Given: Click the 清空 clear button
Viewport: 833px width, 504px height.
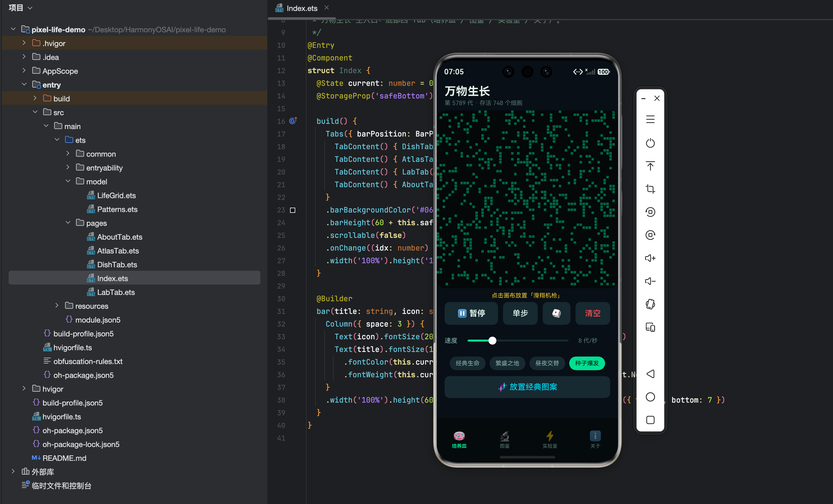Looking at the screenshot, I should (x=592, y=313).
